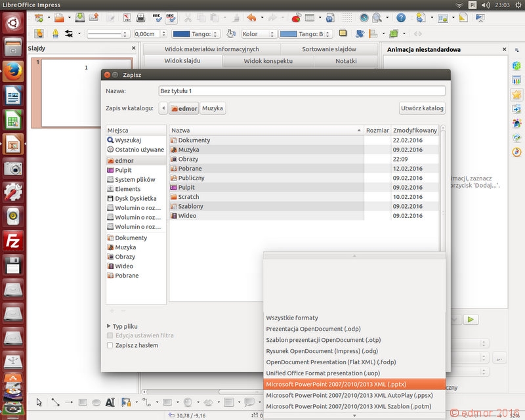This screenshot has width=525, height=420.
Task: Click the Export as PDF toolbar icon
Action: pos(127,18)
